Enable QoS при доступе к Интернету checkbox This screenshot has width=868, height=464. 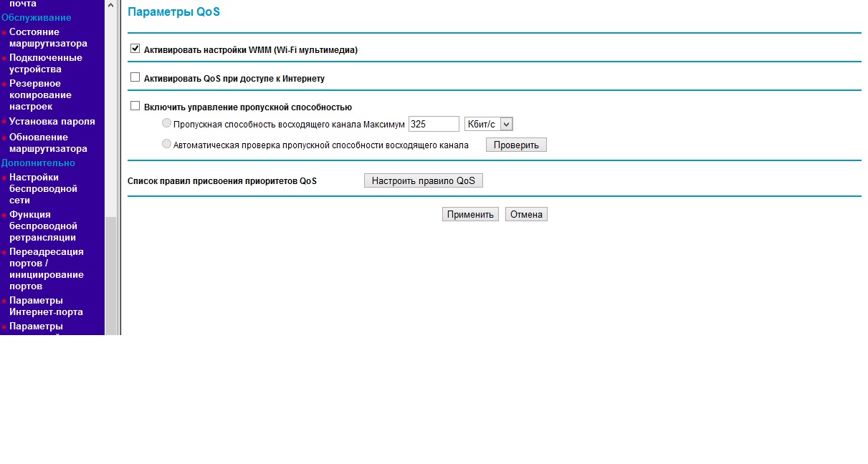135,77
